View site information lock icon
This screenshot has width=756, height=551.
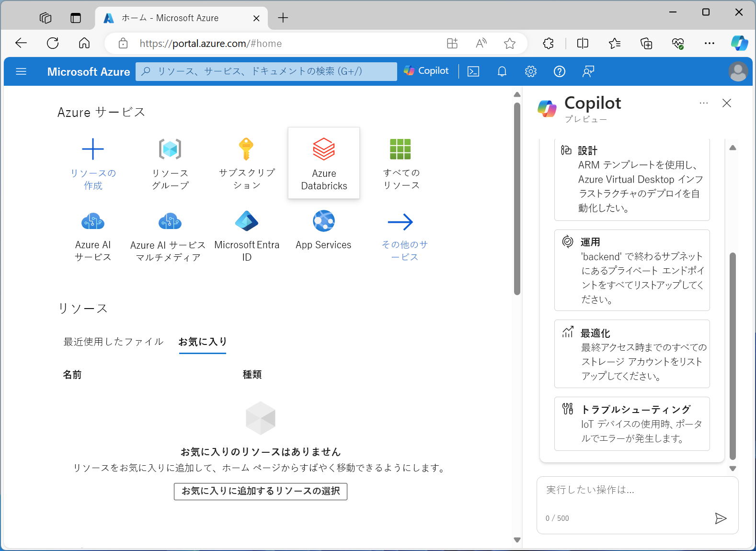tap(123, 44)
